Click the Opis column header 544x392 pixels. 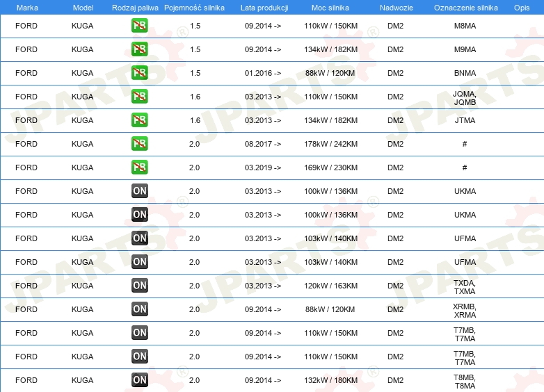click(x=522, y=8)
